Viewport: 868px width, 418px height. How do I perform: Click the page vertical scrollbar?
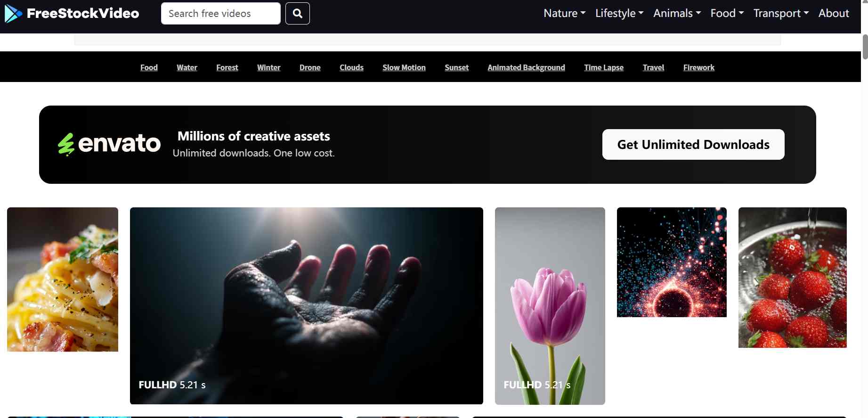coord(865,47)
